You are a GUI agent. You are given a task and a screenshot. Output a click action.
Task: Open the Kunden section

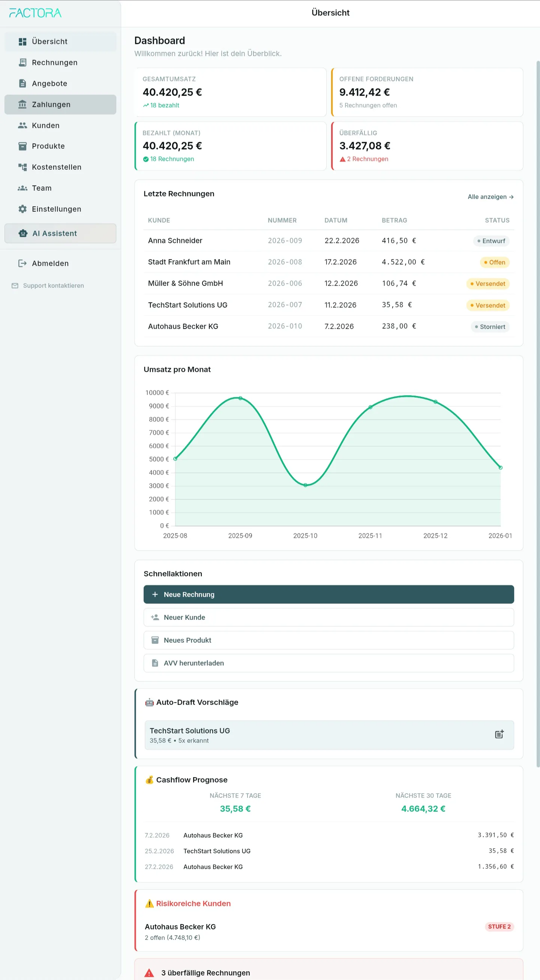point(60,125)
